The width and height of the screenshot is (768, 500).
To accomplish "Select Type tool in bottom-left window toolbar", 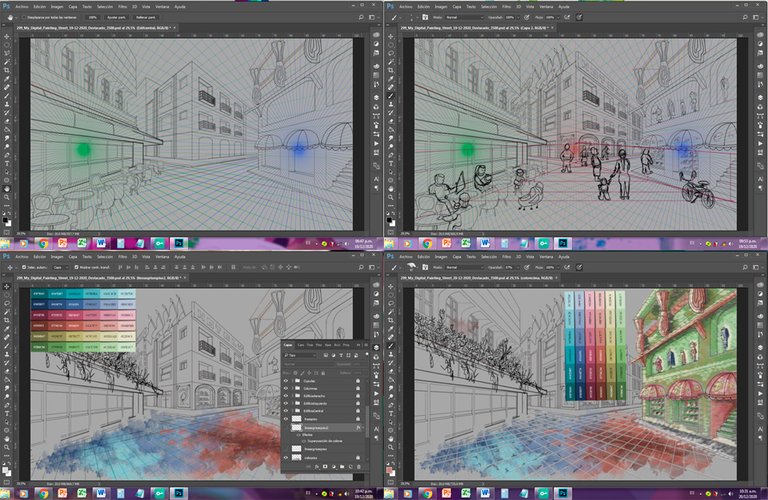I will coord(7,413).
